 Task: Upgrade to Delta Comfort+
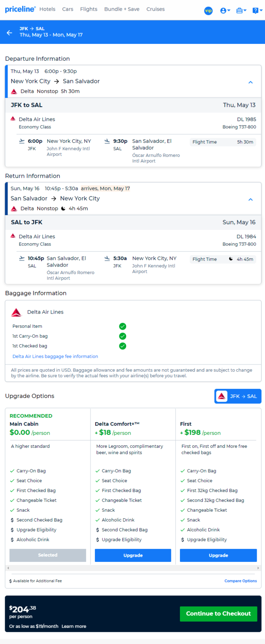pyautogui.click(x=133, y=555)
